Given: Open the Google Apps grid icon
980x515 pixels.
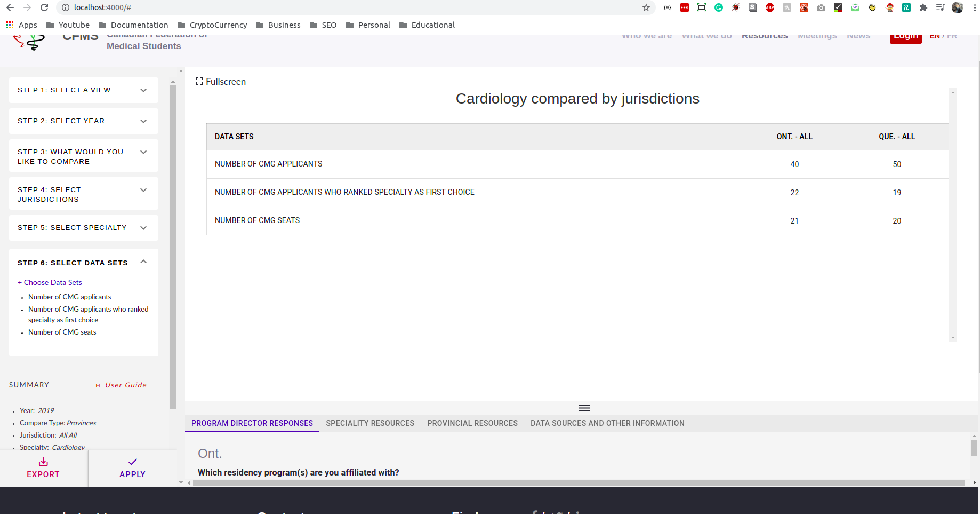Looking at the screenshot, I should [x=9, y=25].
